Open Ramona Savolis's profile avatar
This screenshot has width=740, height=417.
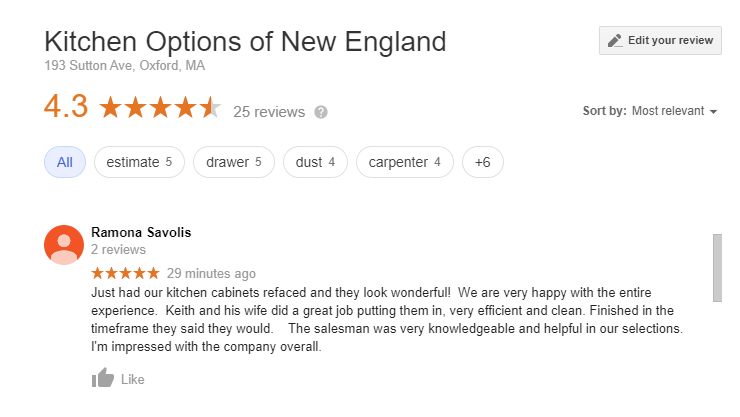[64, 245]
